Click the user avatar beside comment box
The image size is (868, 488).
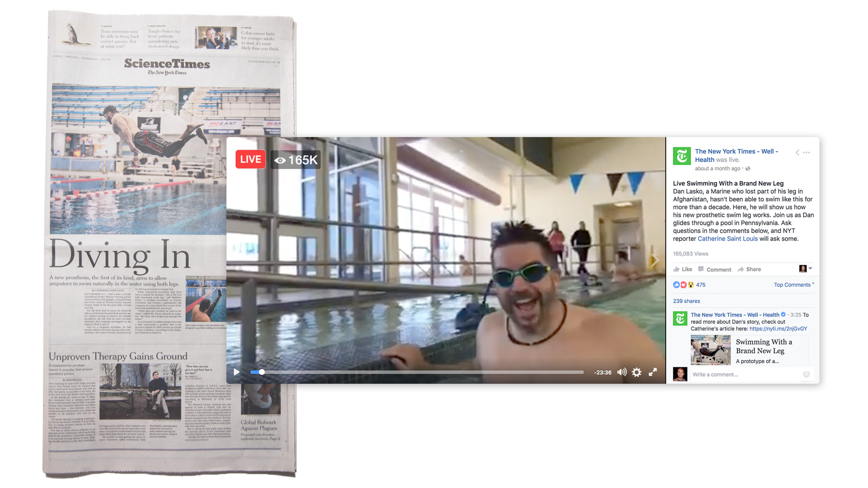pos(680,374)
